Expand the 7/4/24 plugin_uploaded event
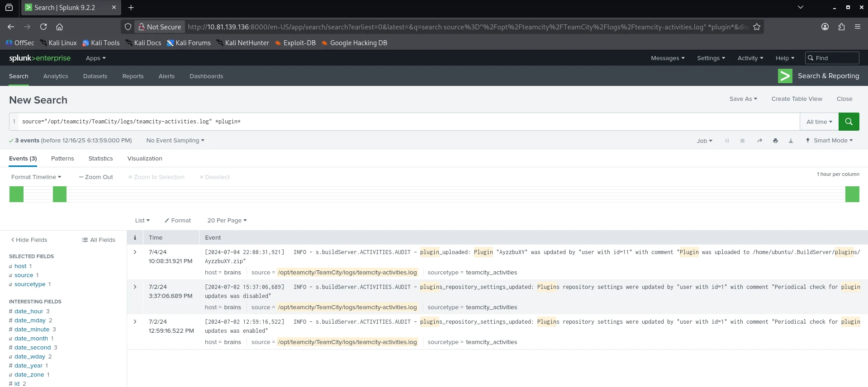The width and height of the screenshot is (868, 387). click(135, 252)
